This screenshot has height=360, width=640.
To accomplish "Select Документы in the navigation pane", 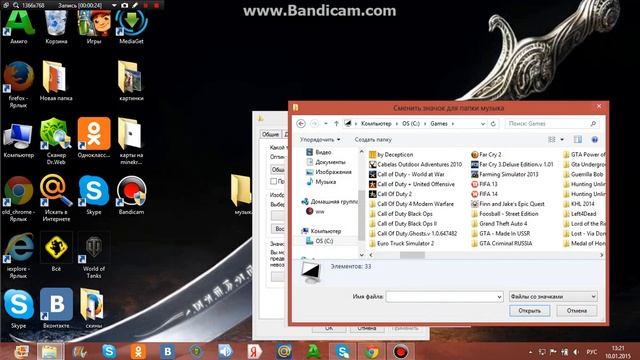I will pyautogui.click(x=326, y=162).
